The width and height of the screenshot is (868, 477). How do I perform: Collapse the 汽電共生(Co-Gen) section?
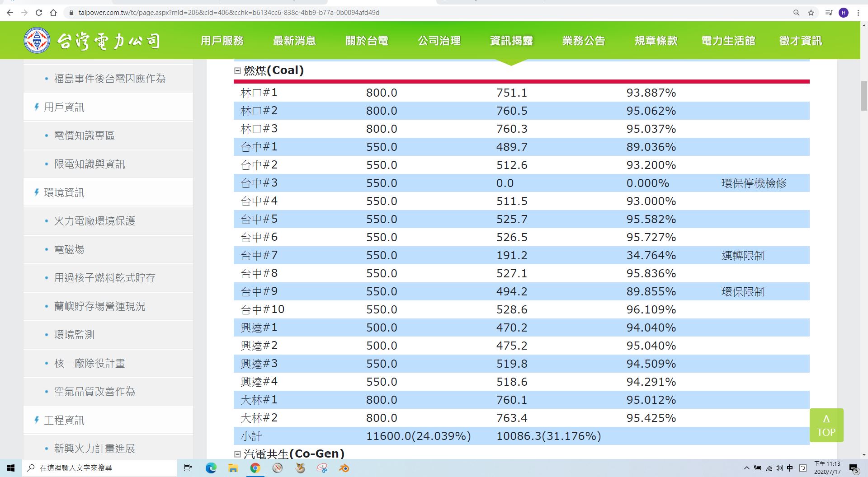(237, 454)
